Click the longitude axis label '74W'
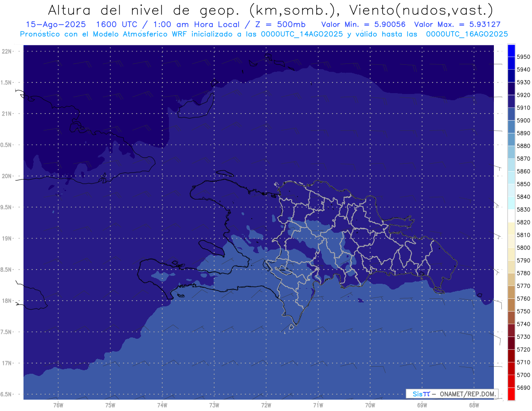The height and width of the screenshot is (411, 532). pyautogui.click(x=162, y=405)
